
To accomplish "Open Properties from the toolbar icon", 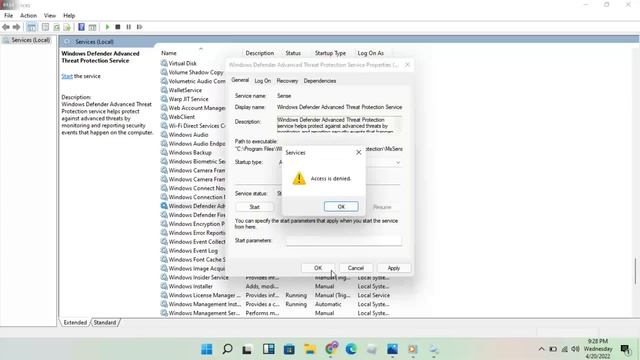I will tap(45, 27).
